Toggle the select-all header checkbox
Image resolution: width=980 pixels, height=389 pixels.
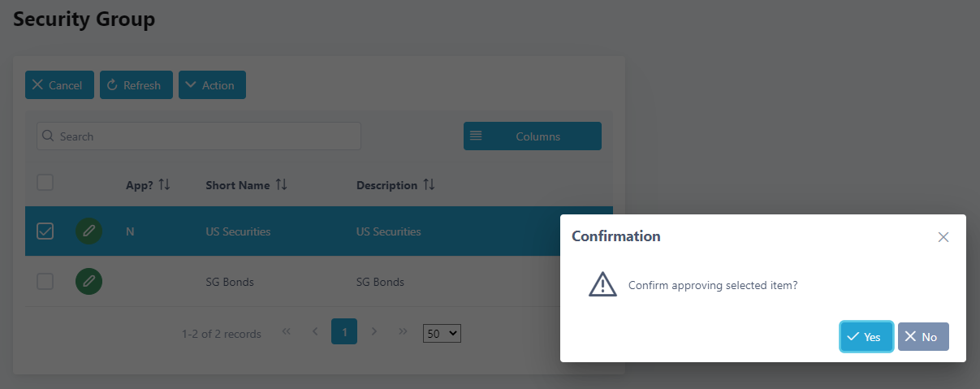[x=45, y=183]
